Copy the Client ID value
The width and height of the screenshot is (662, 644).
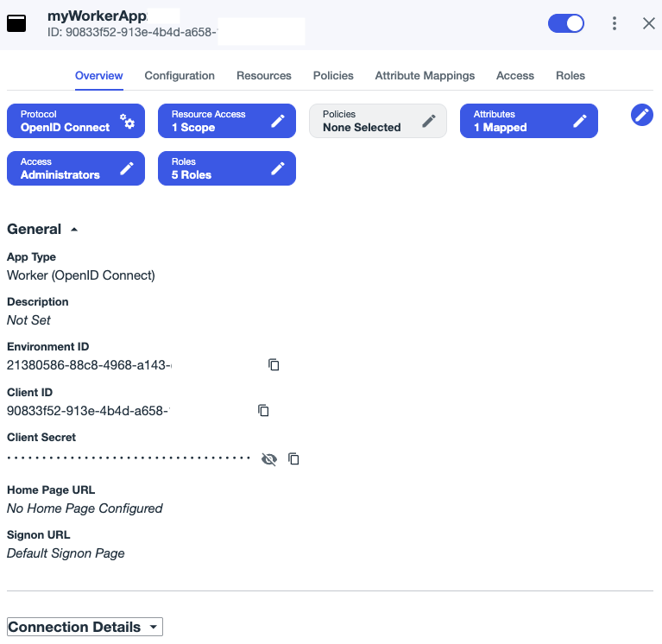(x=264, y=410)
